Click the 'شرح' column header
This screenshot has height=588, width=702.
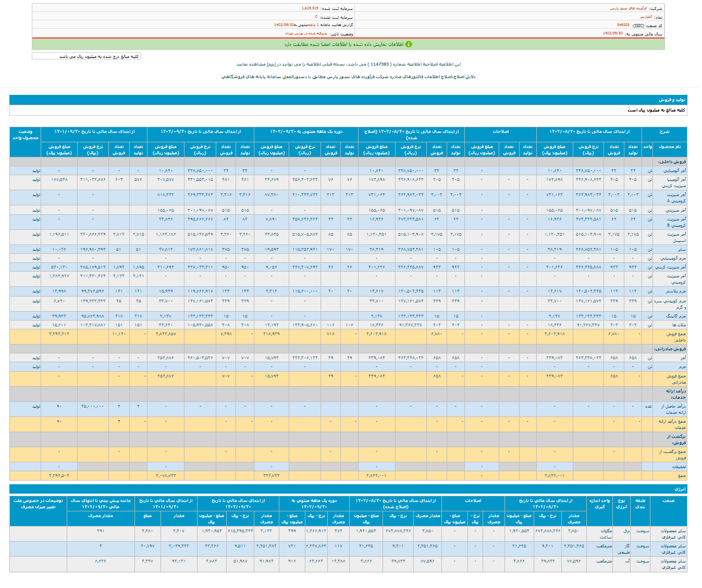[663, 131]
